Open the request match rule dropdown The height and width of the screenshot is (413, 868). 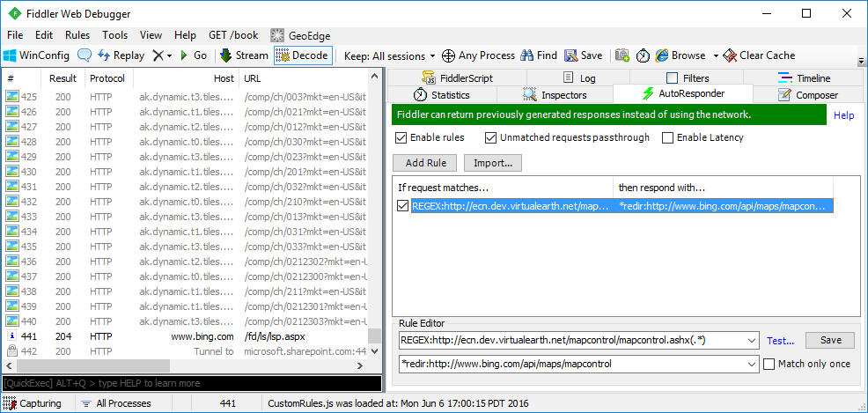click(752, 341)
